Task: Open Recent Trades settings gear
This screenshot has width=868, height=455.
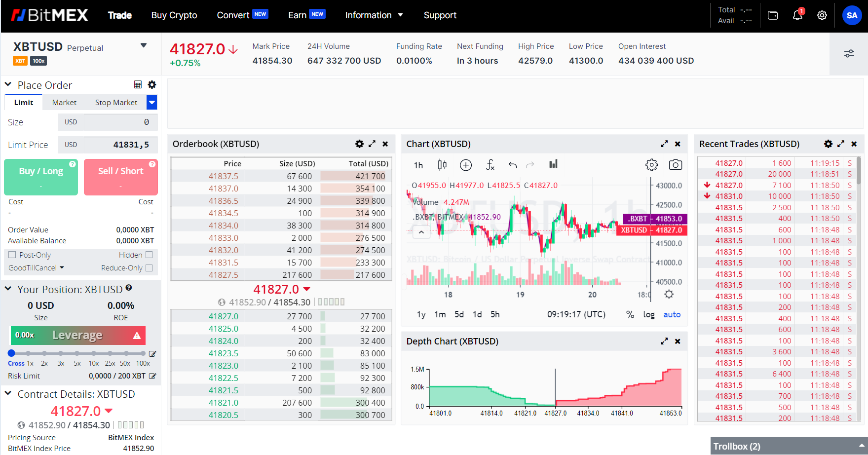Action: [x=828, y=144]
